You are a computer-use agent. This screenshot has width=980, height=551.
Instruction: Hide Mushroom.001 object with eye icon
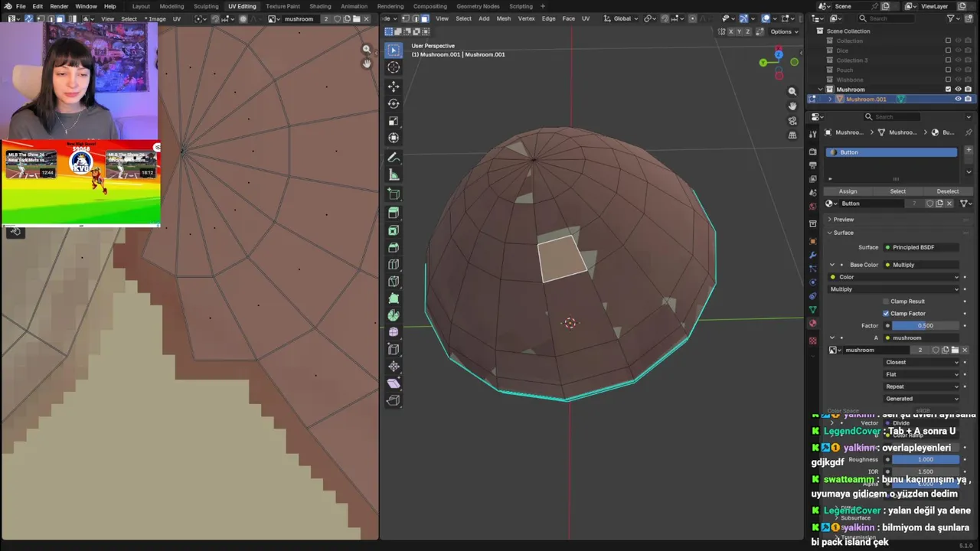click(958, 99)
